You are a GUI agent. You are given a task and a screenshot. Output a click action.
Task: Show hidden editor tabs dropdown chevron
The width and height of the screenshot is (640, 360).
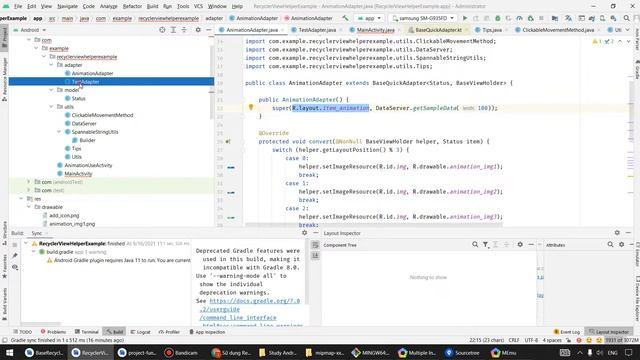[x=628, y=30]
